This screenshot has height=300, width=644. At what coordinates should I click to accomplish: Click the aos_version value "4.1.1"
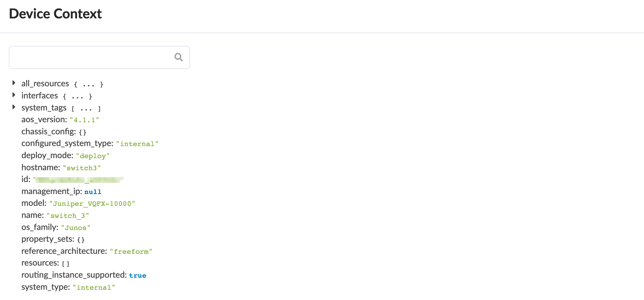(84, 120)
